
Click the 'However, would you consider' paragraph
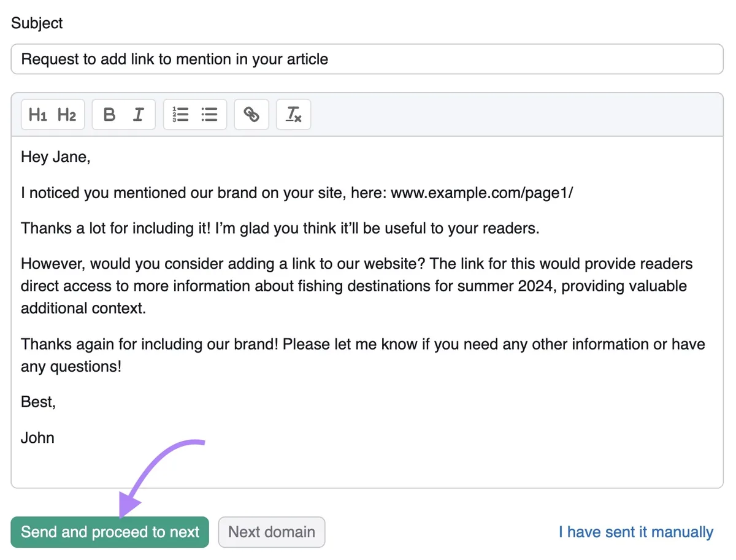click(357, 286)
